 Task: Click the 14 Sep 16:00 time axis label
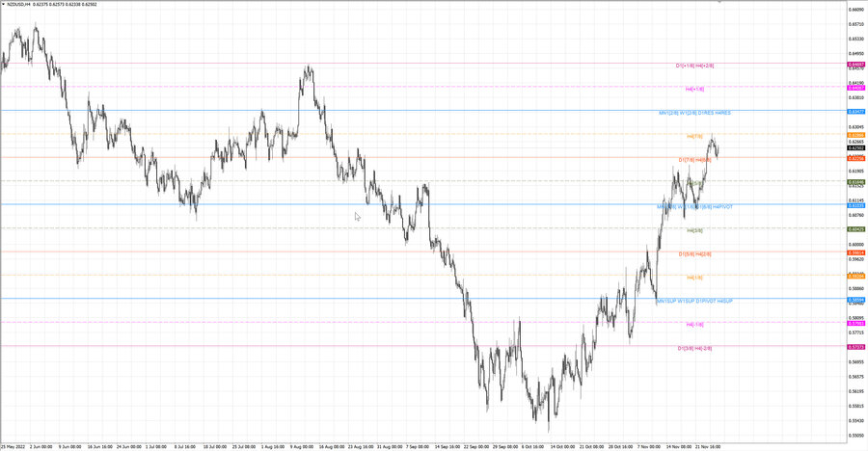coord(448,446)
